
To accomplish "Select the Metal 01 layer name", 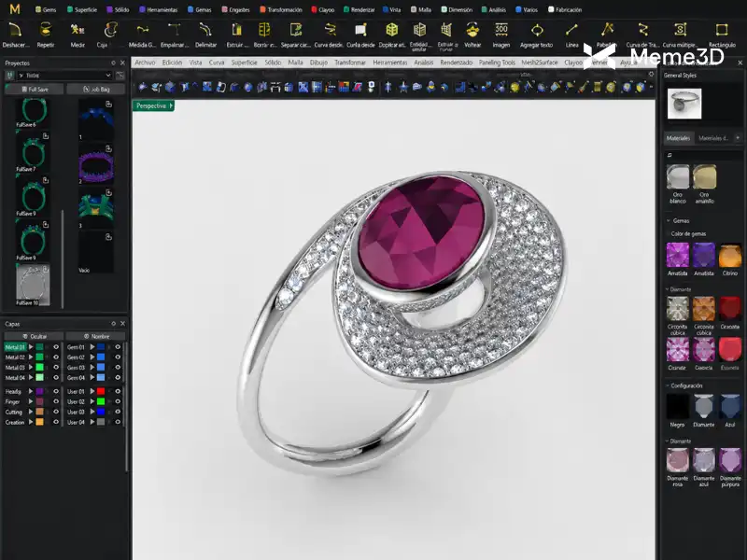I will click(15, 347).
